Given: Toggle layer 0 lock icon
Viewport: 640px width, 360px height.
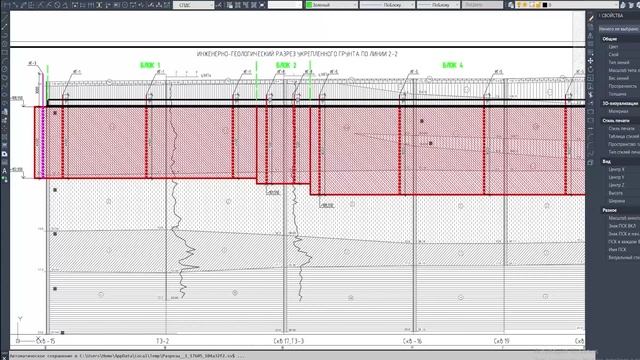Looking at the screenshot, I should coord(538,5).
